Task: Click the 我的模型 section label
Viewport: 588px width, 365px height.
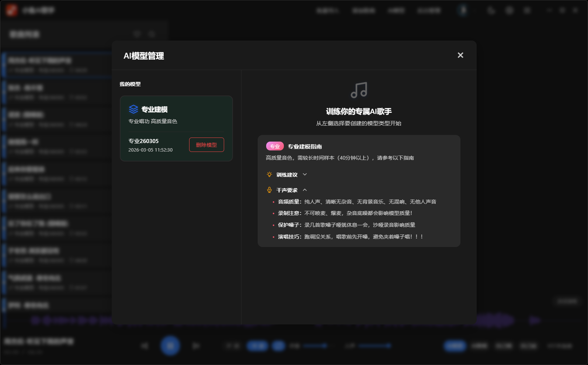Action: (x=130, y=84)
